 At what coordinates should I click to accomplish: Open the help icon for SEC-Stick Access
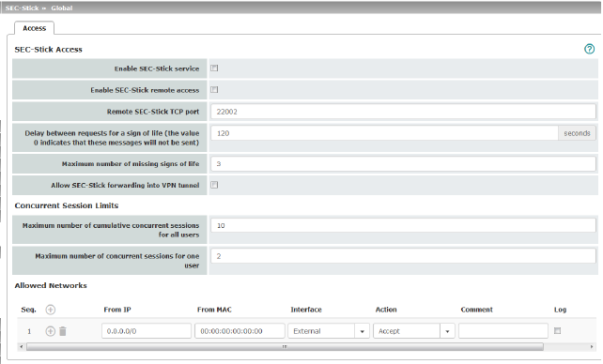coord(589,49)
